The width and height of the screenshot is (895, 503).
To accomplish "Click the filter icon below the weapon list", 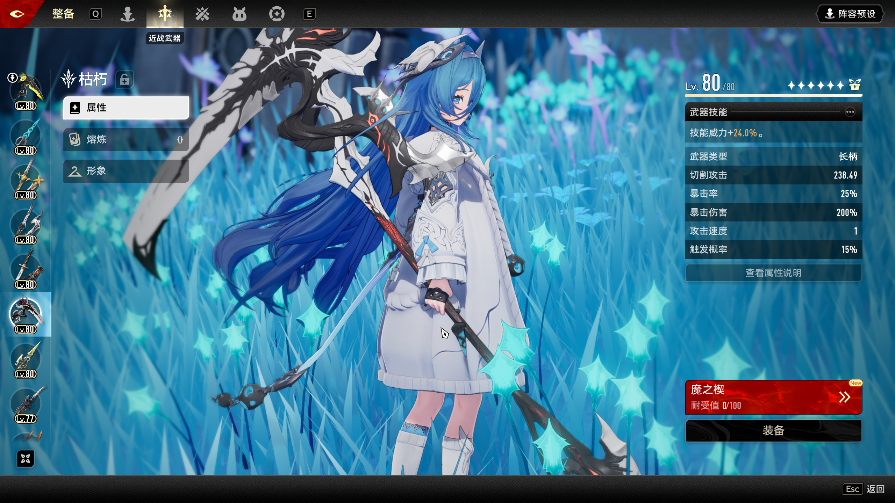I will pos(24,458).
